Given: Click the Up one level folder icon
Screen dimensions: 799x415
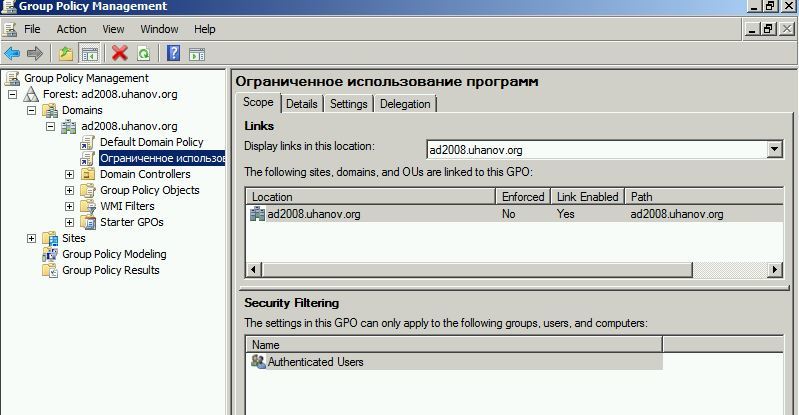Looking at the screenshot, I should pos(66,53).
